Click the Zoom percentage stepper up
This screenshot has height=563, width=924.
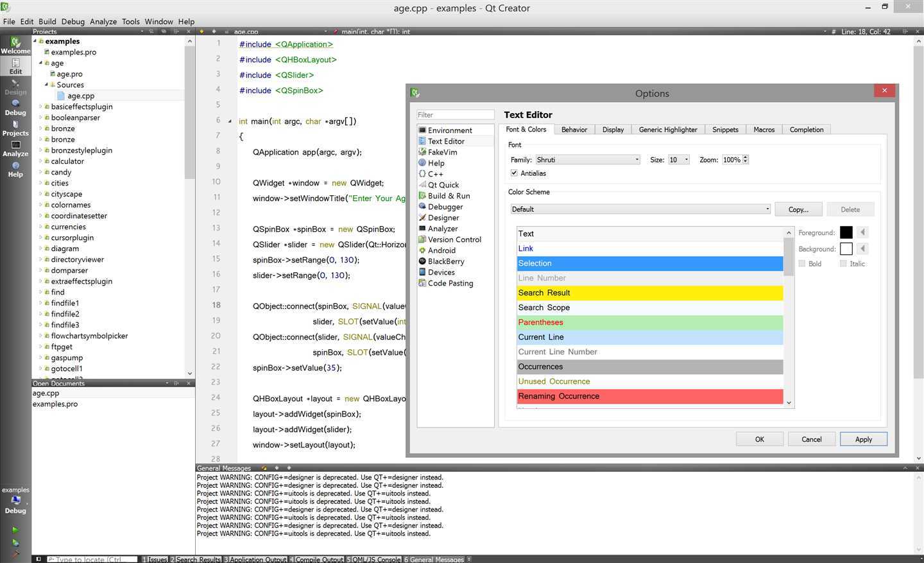click(x=746, y=157)
